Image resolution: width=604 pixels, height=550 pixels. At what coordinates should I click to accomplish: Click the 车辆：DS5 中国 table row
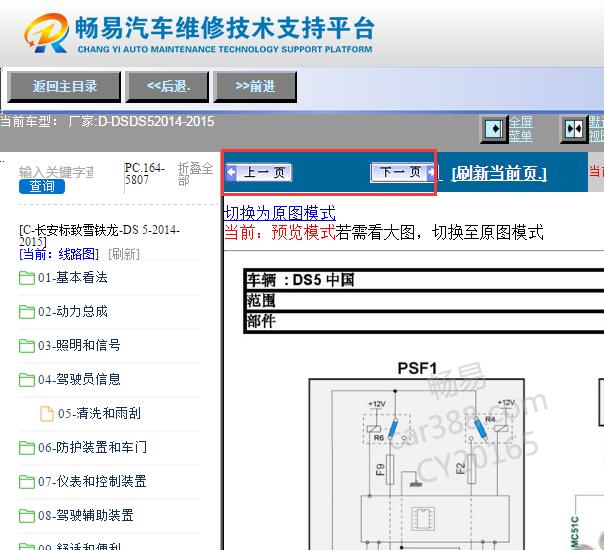(424, 280)
